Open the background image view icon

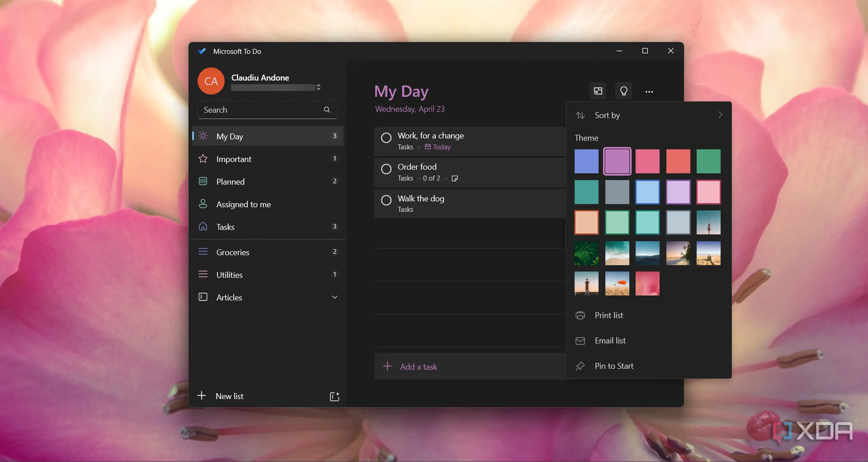pyautogui.click(x=598, y=91)
